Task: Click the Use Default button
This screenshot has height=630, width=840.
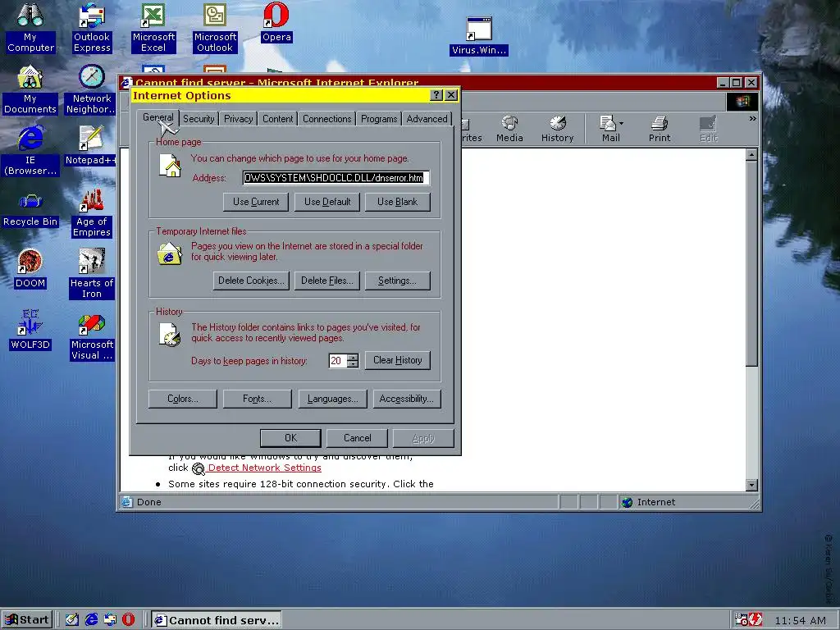Action: point(327,202)
